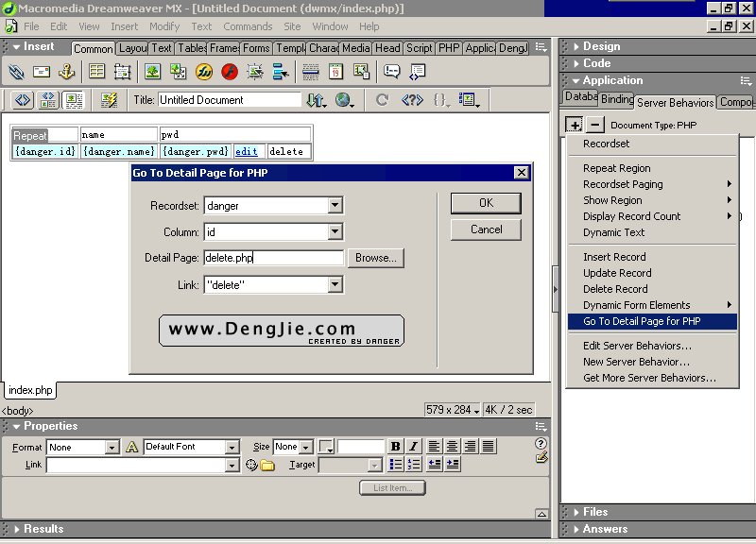
Task: Open the text color swatch picker
Action: 326,447
